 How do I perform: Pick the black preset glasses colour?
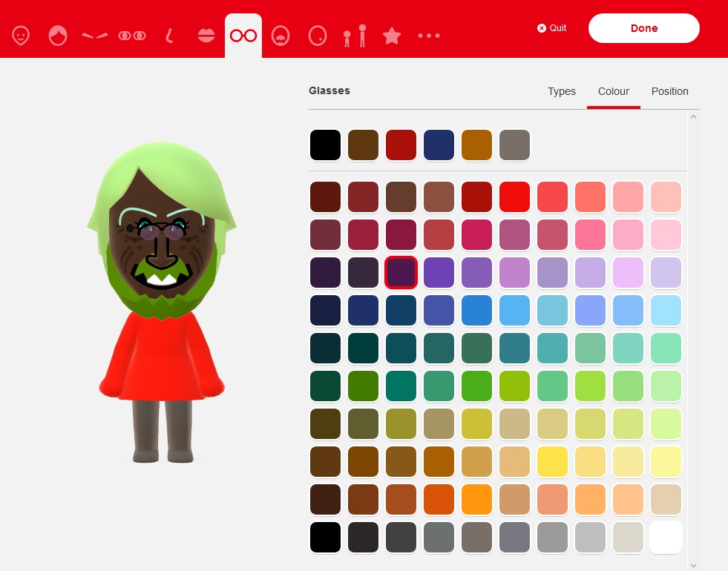pyautogui.click(x=326, y=145)
